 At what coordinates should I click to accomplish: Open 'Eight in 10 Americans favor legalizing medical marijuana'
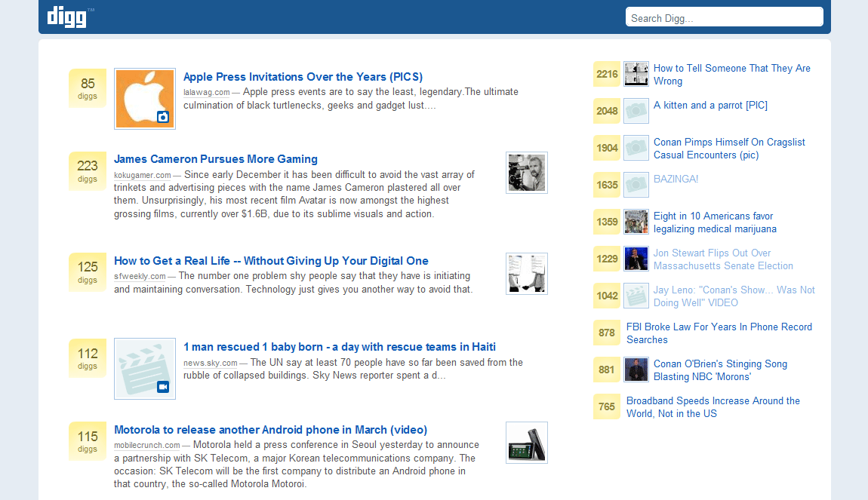(714, 222)
